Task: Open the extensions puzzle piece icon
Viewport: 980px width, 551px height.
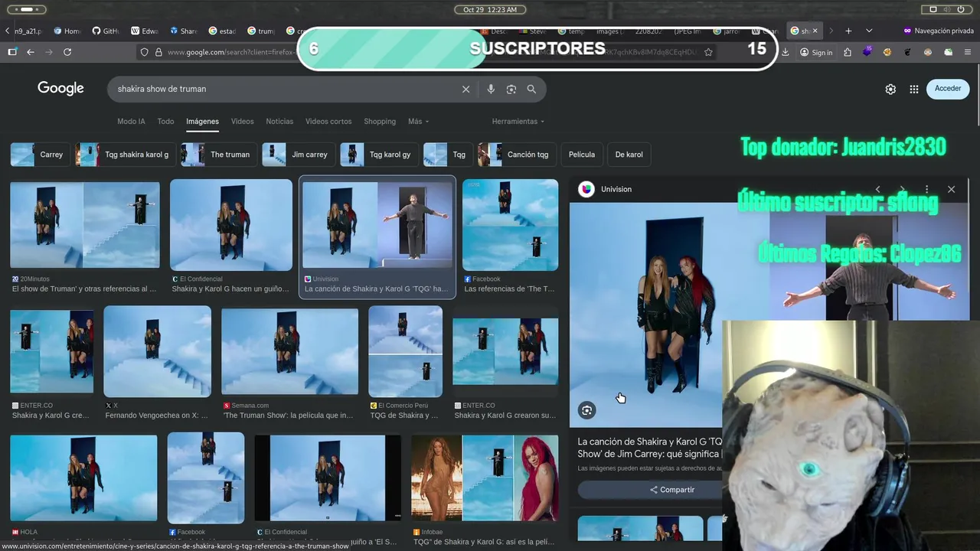Action: [x=848, y=52]
